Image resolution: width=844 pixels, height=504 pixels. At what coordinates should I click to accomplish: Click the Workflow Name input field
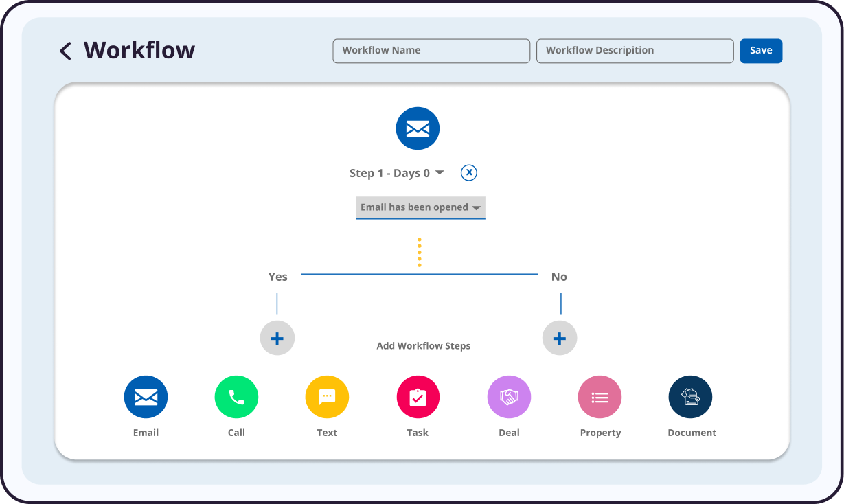[x=431, y=51]
